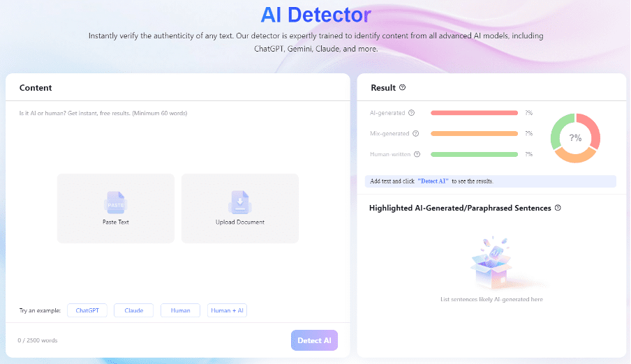
Task: Click the Mix-generated info icon
Action: 416,133
